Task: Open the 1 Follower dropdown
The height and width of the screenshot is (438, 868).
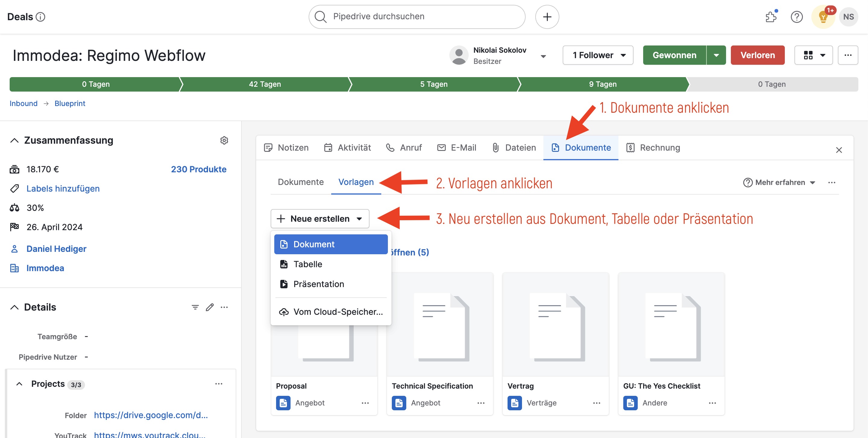Action: 598,55
